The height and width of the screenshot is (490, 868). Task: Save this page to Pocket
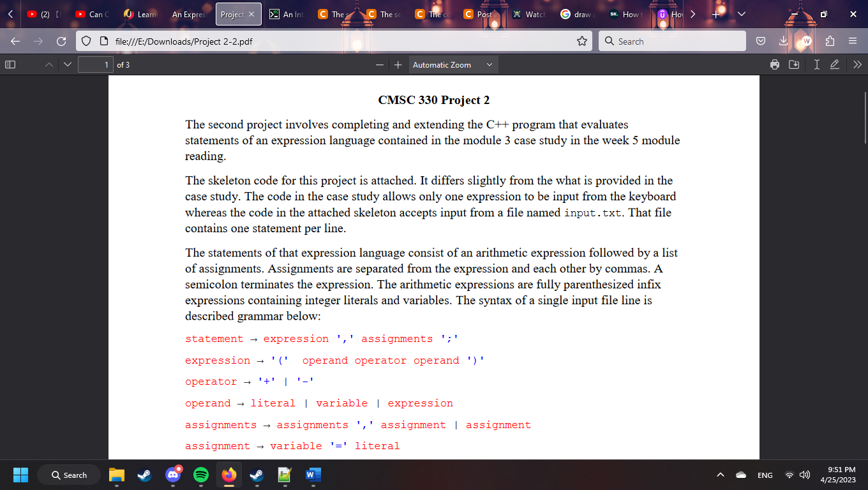(760, 41)
